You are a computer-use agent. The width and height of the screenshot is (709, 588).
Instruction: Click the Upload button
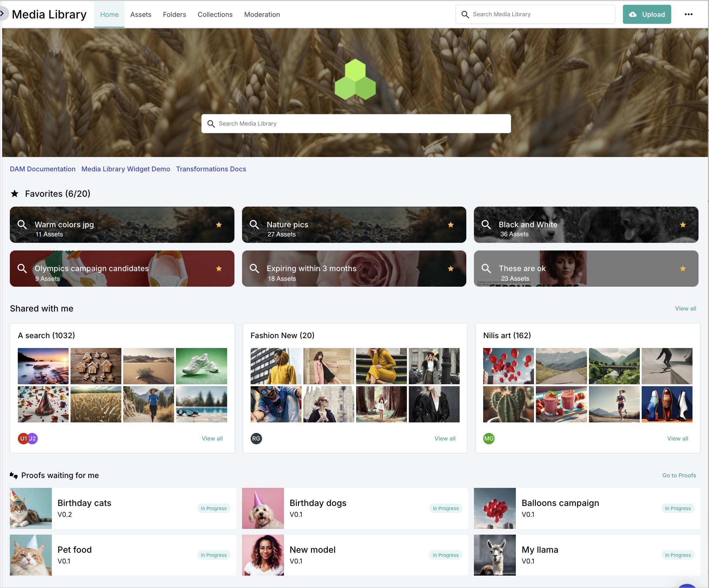(646, 14)
